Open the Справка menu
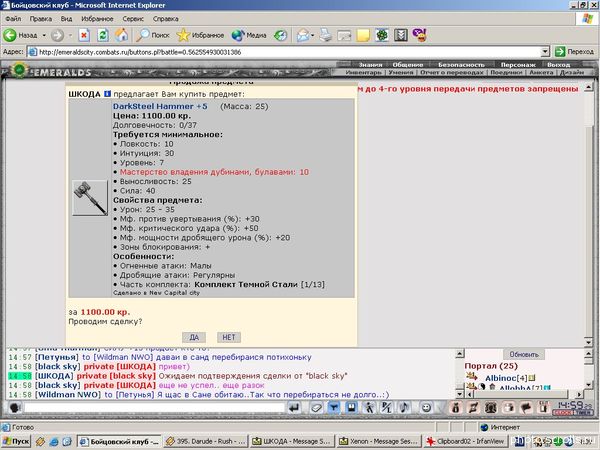 (x=165, y=19)
